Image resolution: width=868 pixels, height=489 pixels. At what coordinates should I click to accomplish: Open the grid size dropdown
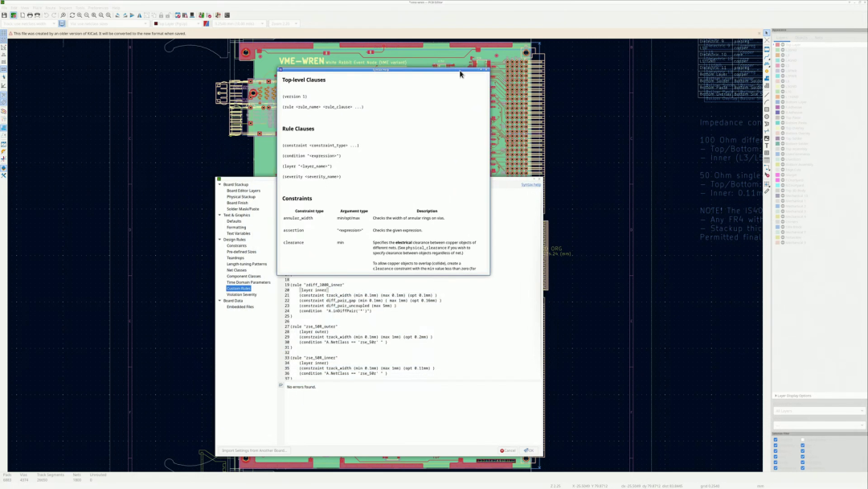click(x=240, y=24)
